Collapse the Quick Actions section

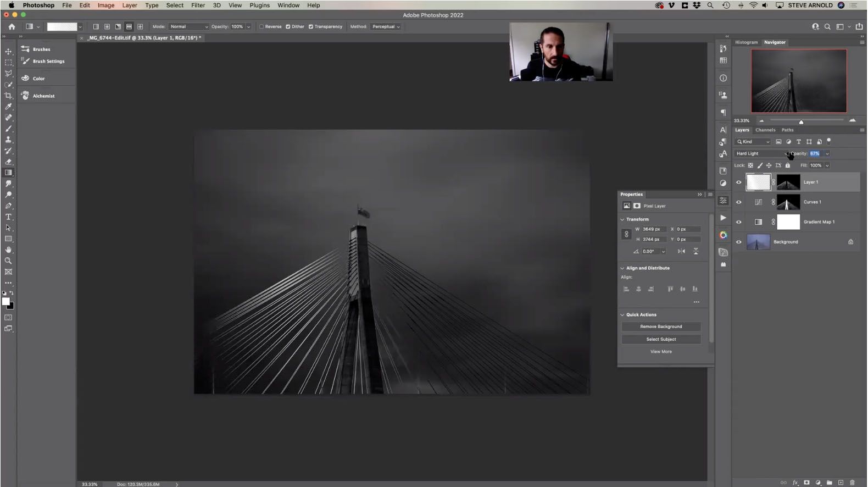pyautogui.click(x=622, y=315)
